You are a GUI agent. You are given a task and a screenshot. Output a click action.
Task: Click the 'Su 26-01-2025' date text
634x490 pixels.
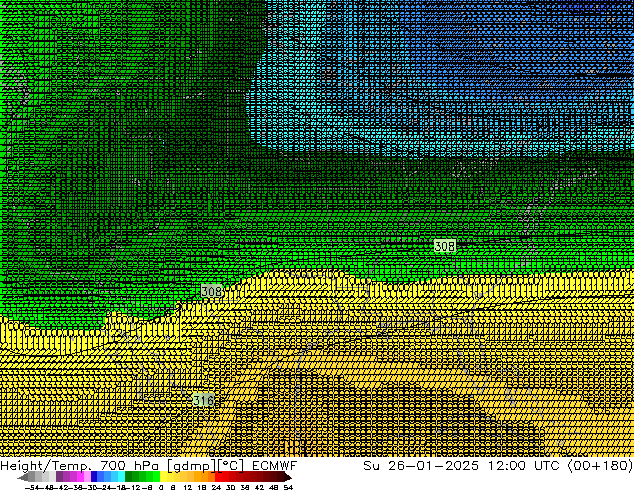(x=421, y=466)
